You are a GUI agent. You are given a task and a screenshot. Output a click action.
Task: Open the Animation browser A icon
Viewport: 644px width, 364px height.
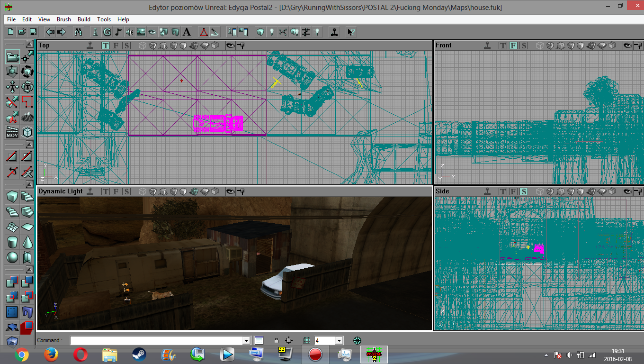coord(187,32)
